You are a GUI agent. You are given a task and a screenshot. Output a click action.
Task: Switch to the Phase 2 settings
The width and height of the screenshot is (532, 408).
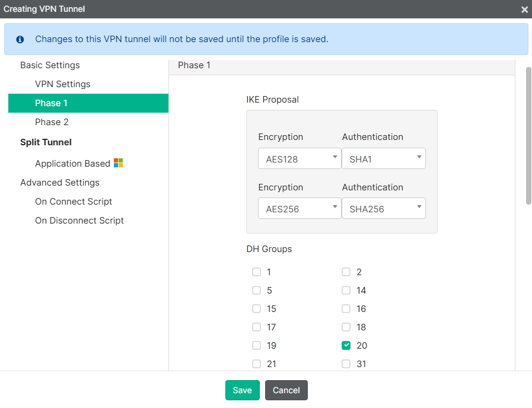pos(53,122)
